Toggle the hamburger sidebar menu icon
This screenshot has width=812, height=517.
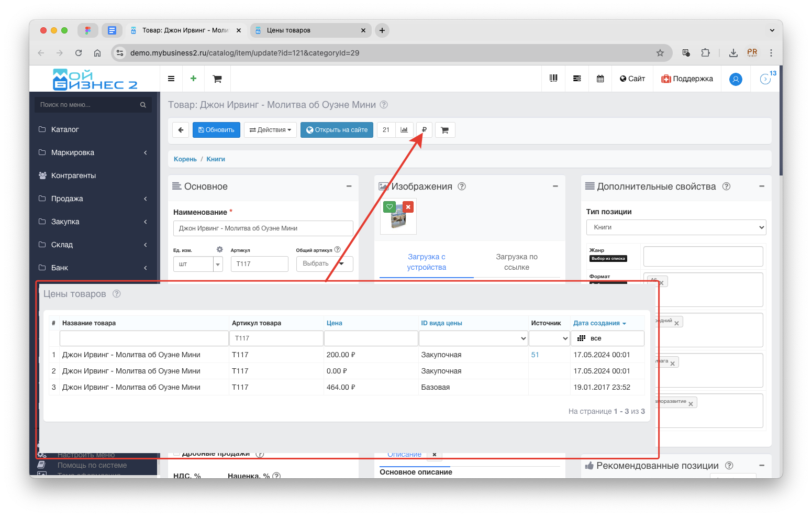click(171, 79)
